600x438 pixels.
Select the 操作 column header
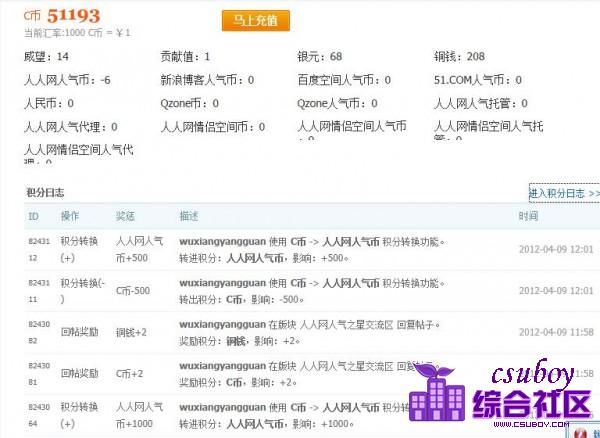70,216
